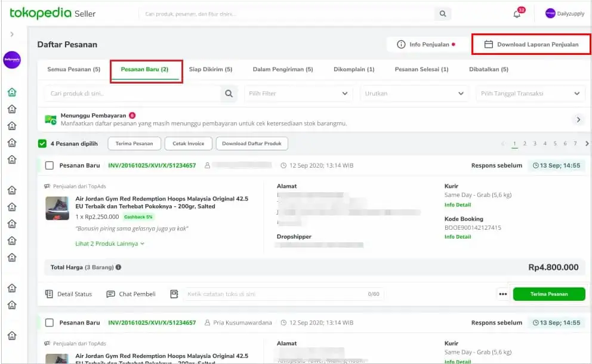Switch to Pesanan Baru (2) tab

click(x=144, y=69)
